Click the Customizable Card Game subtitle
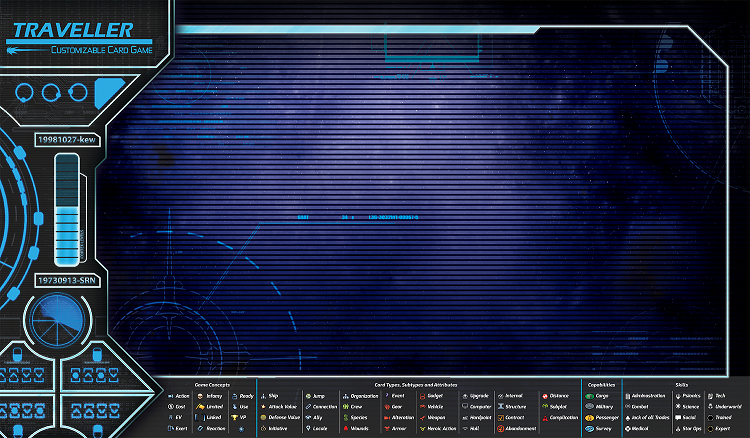This screenshot has width=750, height=438. [102, 50]
